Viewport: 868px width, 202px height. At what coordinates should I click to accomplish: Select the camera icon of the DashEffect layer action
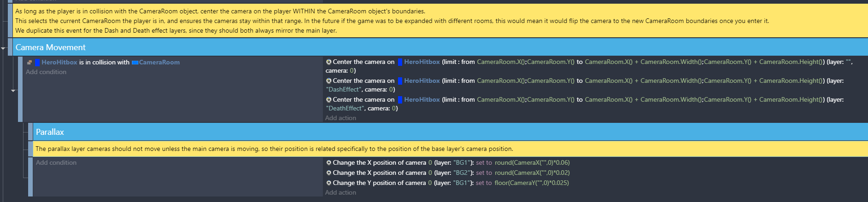[329, 81]
